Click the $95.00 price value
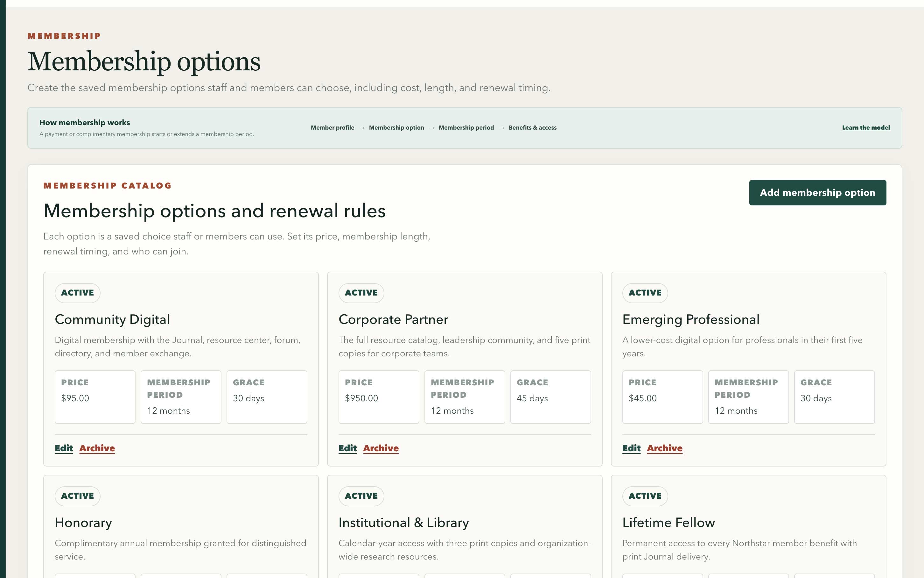 tap(75, 398)
